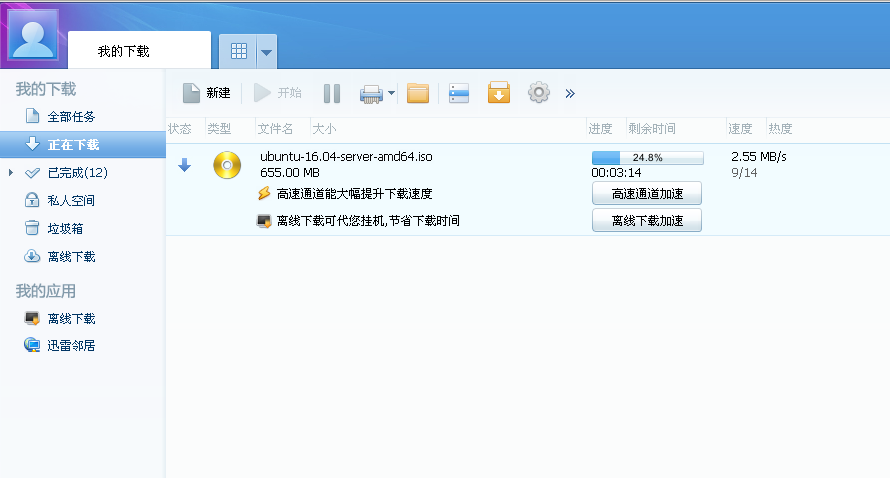Open dropdown arrow next to delete icon
Image resolution: width=890 pixels, height=478 pixels.
[x=392, y=93]
